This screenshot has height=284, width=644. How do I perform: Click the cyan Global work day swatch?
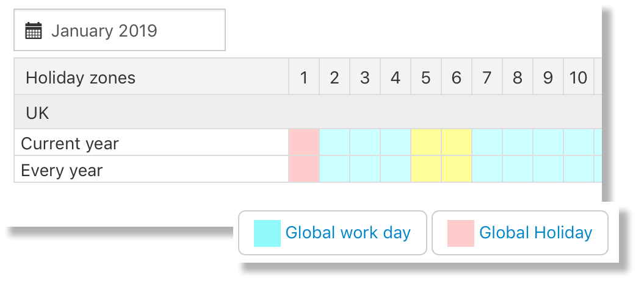[267, 233]
